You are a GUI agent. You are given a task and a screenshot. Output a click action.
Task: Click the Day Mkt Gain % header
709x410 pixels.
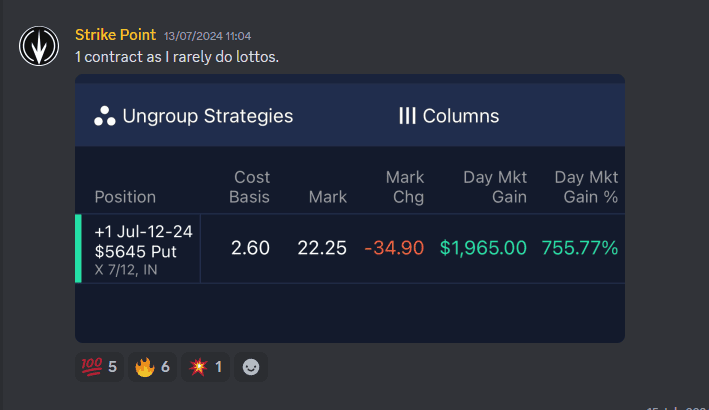586,187
